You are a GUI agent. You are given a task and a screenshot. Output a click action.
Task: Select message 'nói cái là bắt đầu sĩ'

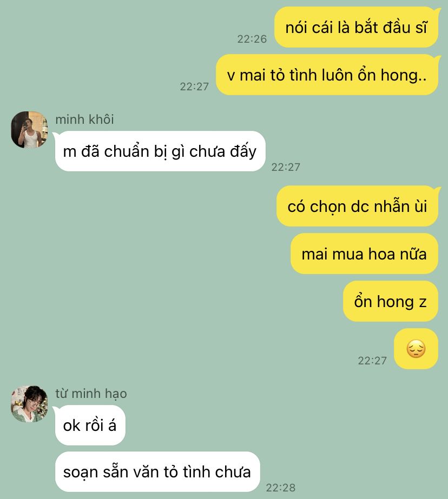pyautogui.click(x=357, y=28)
